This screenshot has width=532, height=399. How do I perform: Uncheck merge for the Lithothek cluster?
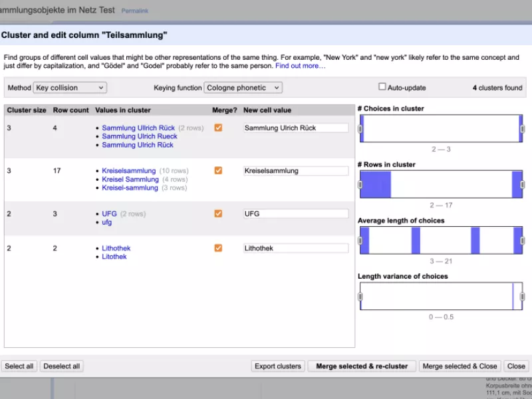coord(218,248)
